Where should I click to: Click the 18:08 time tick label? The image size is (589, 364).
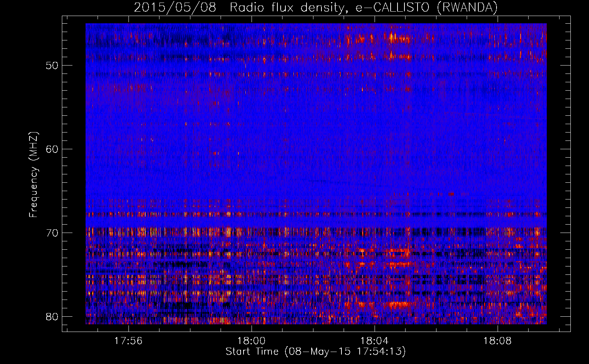point(497,341)
